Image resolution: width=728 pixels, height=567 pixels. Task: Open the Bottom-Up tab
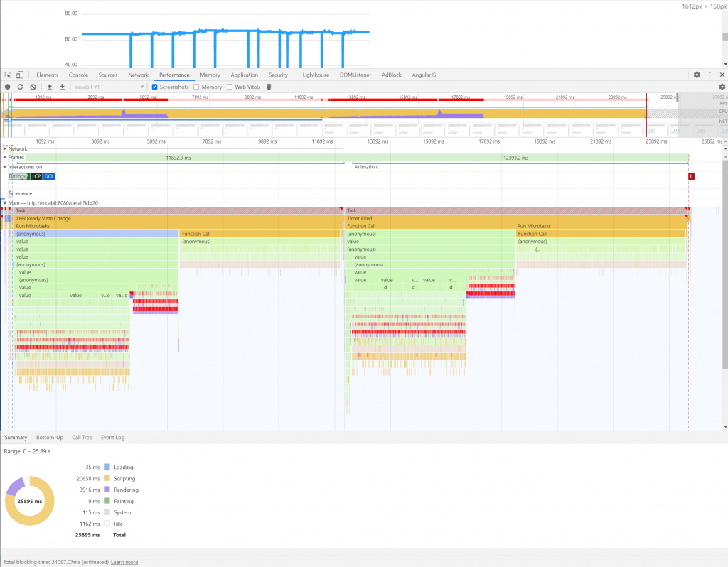pos(49,438)
